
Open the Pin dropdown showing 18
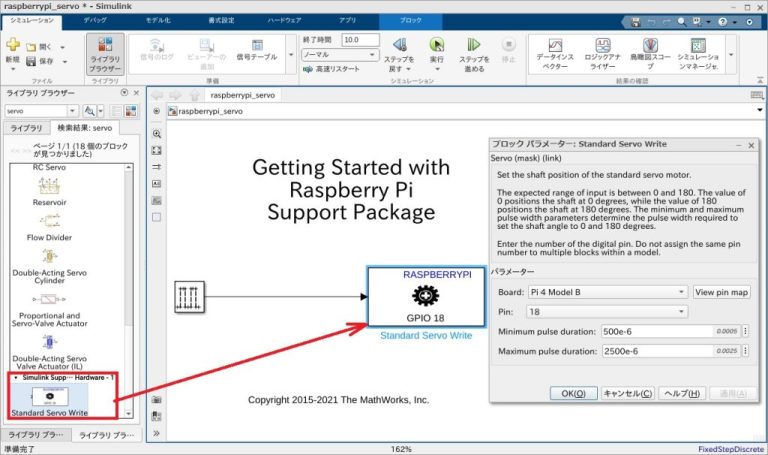pos(607,311)
